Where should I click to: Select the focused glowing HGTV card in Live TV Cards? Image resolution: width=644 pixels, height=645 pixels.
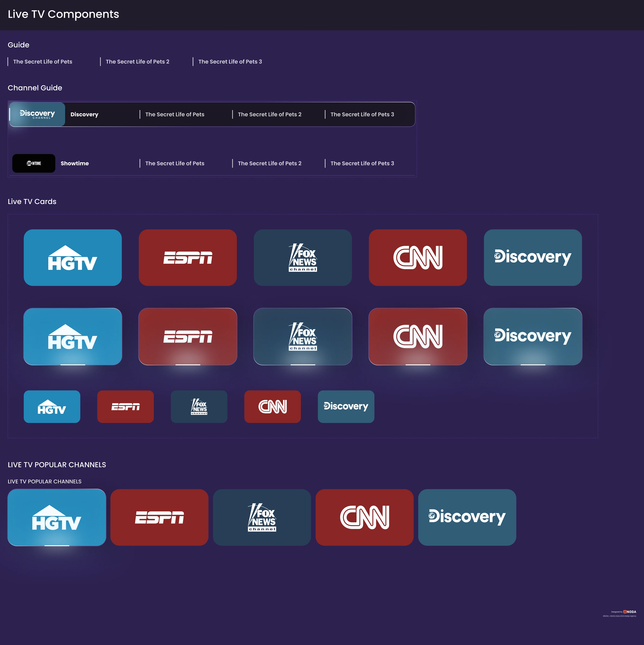tap(73, 337)
